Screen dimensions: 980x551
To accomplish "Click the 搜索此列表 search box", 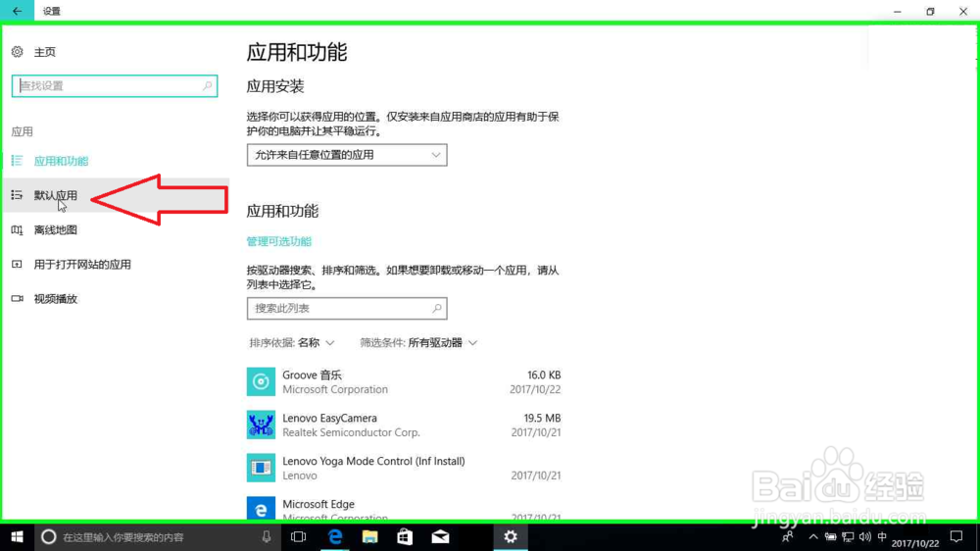I will pyautogui.click(x=347, y=308).
